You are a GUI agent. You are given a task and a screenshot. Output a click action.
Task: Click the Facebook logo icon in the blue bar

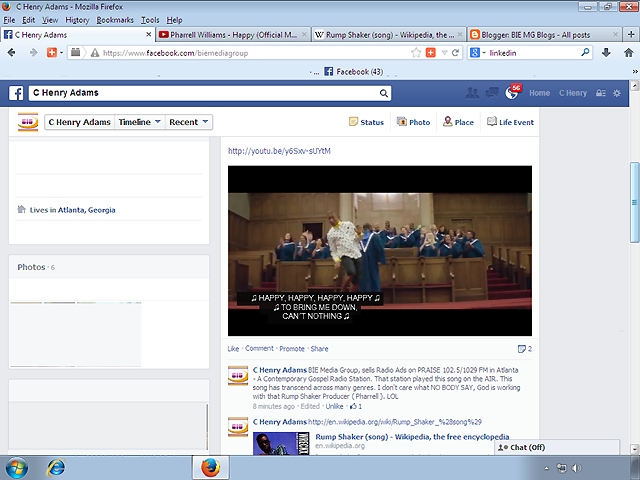click(16, 93)
